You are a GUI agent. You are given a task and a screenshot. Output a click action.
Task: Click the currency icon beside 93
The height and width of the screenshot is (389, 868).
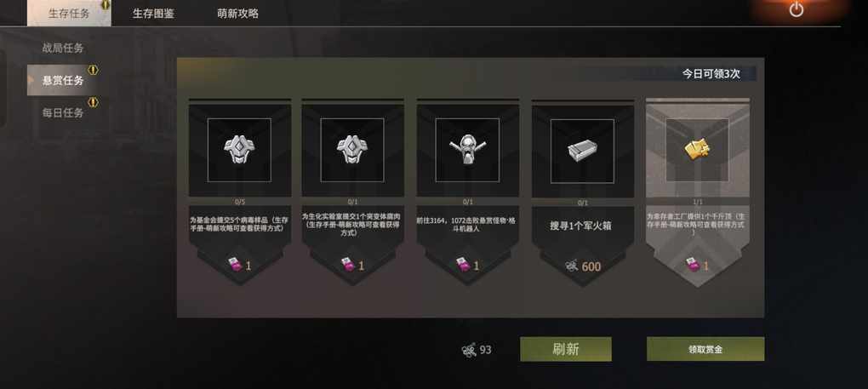[469, 350]
